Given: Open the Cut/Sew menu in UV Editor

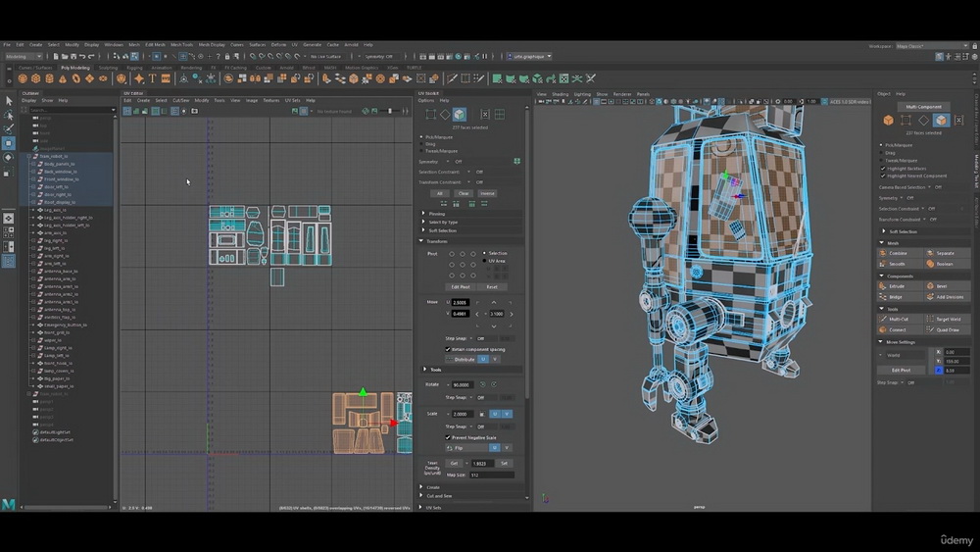Looking at the screenshot, I should coord(180,100).
